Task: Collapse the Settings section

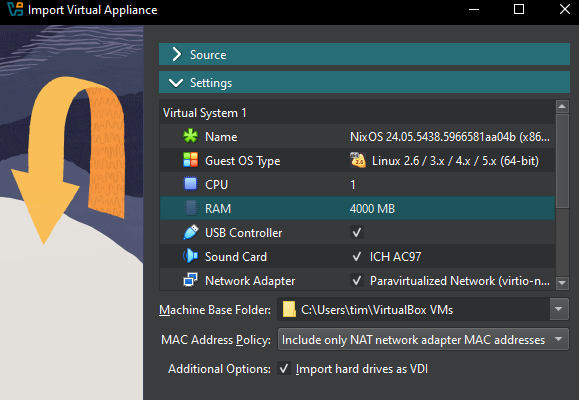Action: [x=364, y=82]
